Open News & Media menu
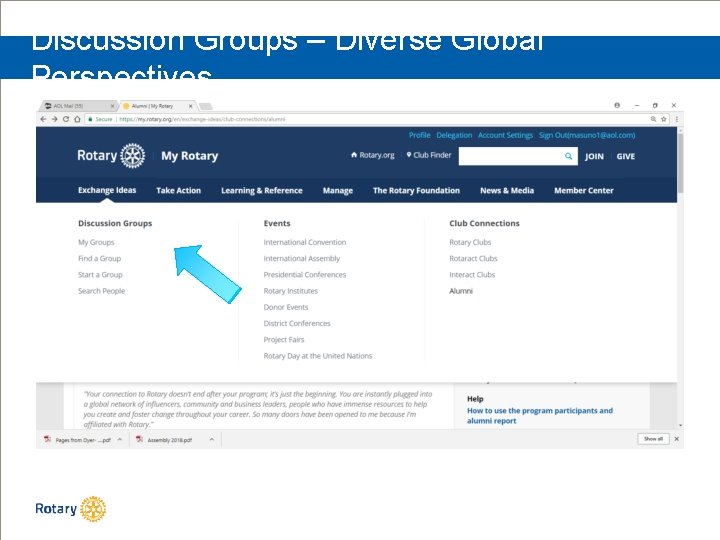The width and height of the screenshot is (720, 540). 507,191
